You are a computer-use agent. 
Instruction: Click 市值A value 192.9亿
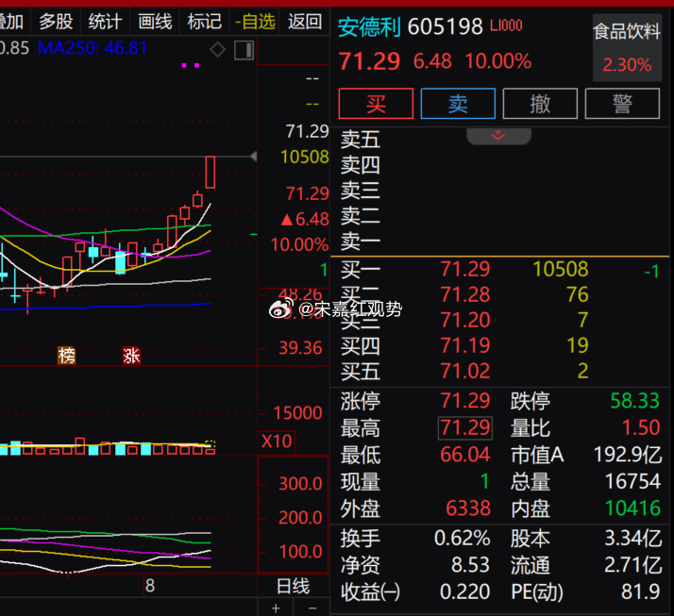(x=628, y=455)
